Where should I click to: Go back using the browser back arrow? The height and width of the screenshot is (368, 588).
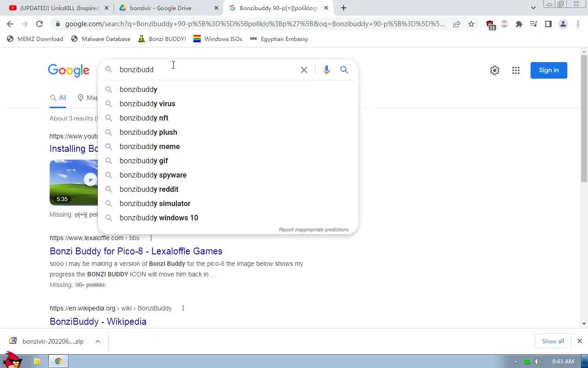[x=10, y=24]
